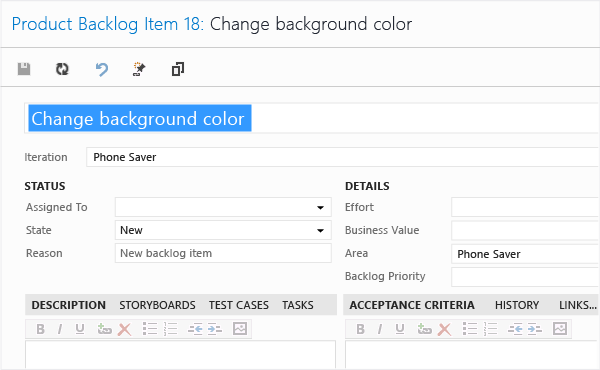Apply numbered list in Acceptance Criteria editor
The image size is (600, 370).
491,329
